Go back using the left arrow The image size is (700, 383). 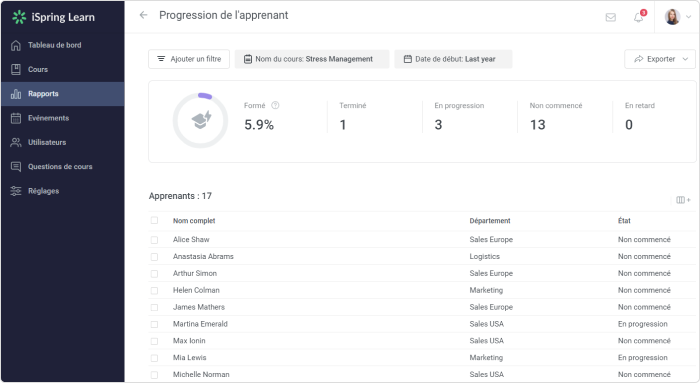(x=143, y=15)
